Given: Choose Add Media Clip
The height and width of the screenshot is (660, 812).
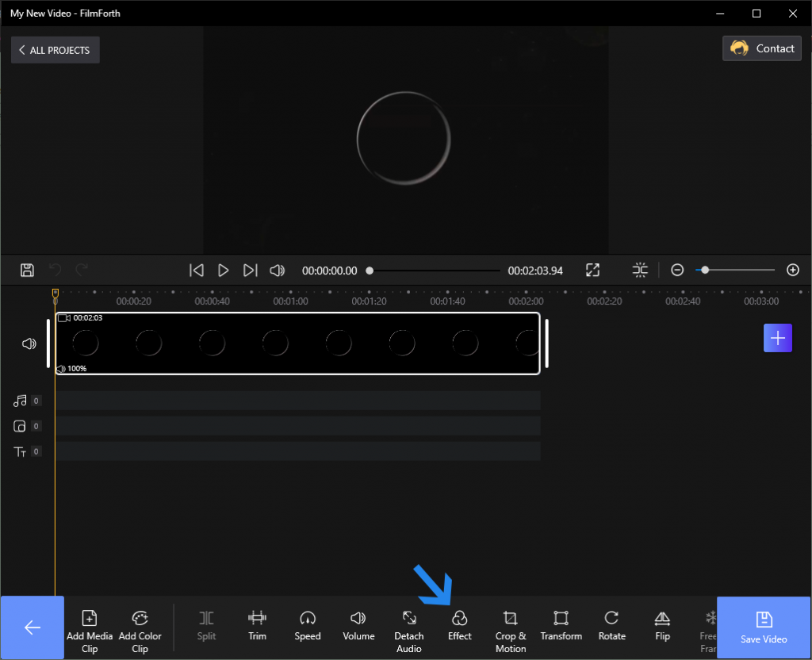Looking at the screenshot, I should (x=90, y=631).
